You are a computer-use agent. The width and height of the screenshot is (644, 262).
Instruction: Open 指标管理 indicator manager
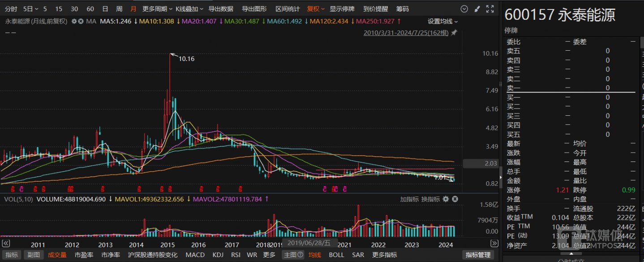click(x=478, y=255)
